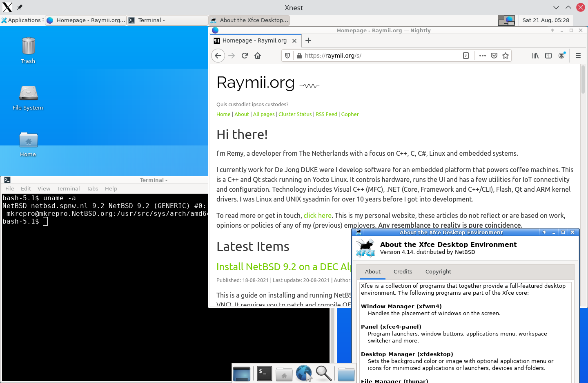Open the Firefox Library icon
This screenshot has width=588, height=383.
(535, 56)
